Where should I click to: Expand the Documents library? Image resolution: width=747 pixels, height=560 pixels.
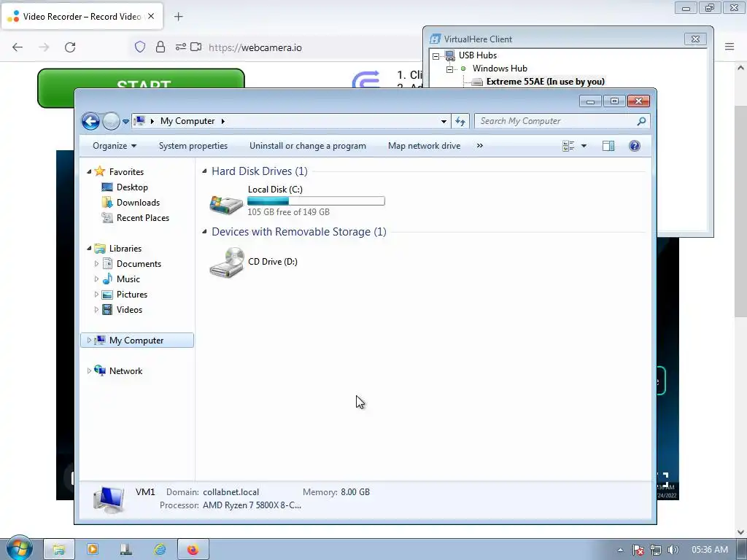pos(97,263)
